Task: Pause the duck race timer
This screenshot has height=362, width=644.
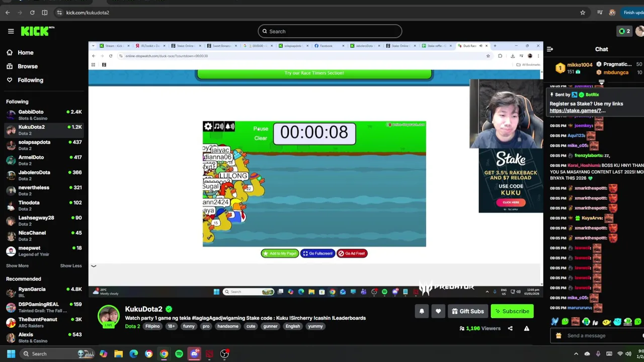Action: click(x=261, y=129)
